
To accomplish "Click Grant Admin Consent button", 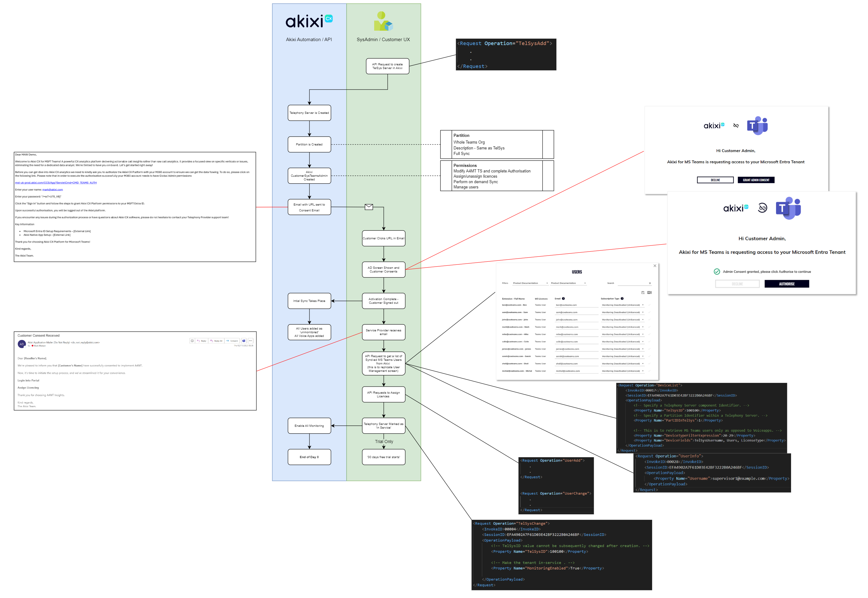I will coord(756,180).
